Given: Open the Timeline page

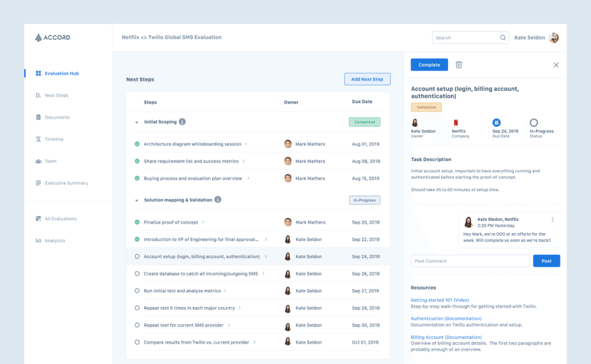Looking at the screenshot, I should [54, 139].
